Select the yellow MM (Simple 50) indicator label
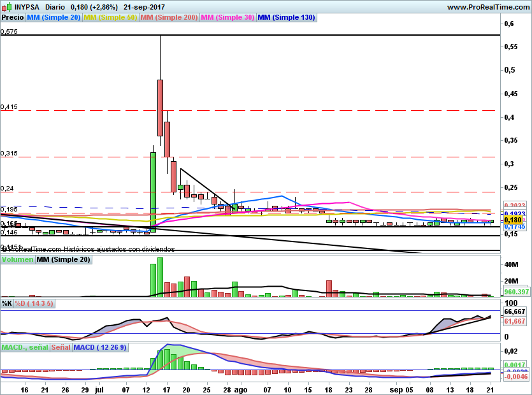Screen dimensions: 532x395 [x=111, y=18]
